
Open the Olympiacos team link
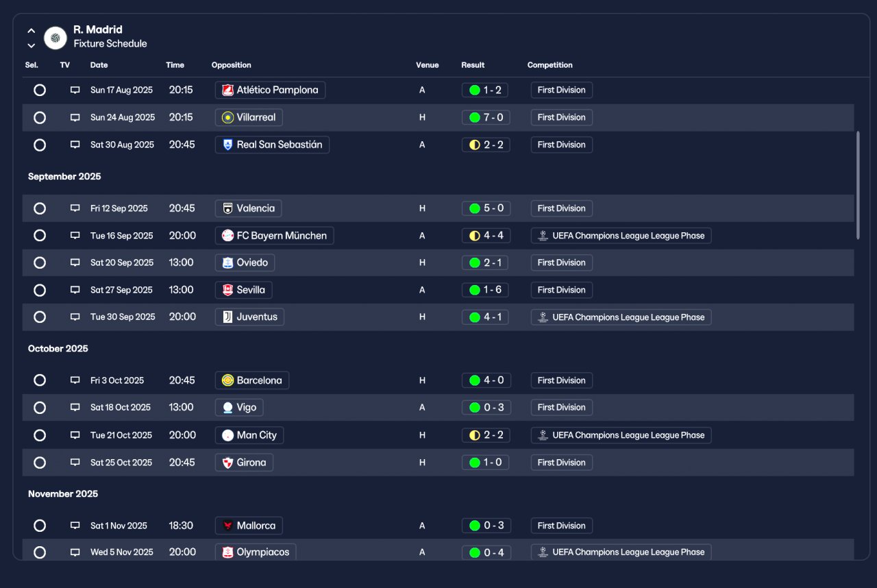[x=256, y=552]
